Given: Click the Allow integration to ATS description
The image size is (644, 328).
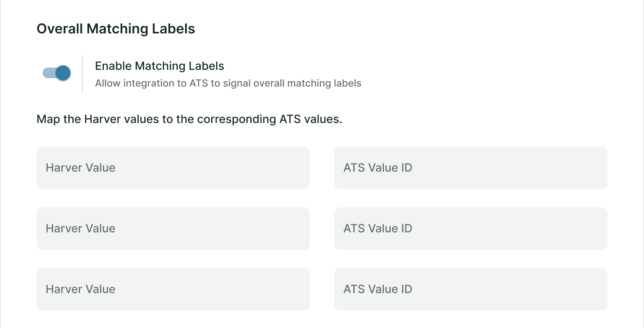Looking at the screenshot, I should click(x=228, y=83).
